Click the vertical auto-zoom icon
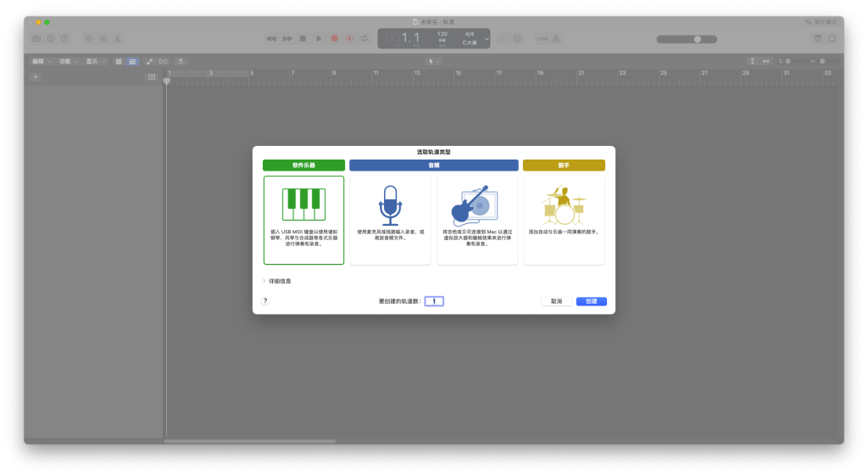868x476 pixels. (x=753, y=61)
